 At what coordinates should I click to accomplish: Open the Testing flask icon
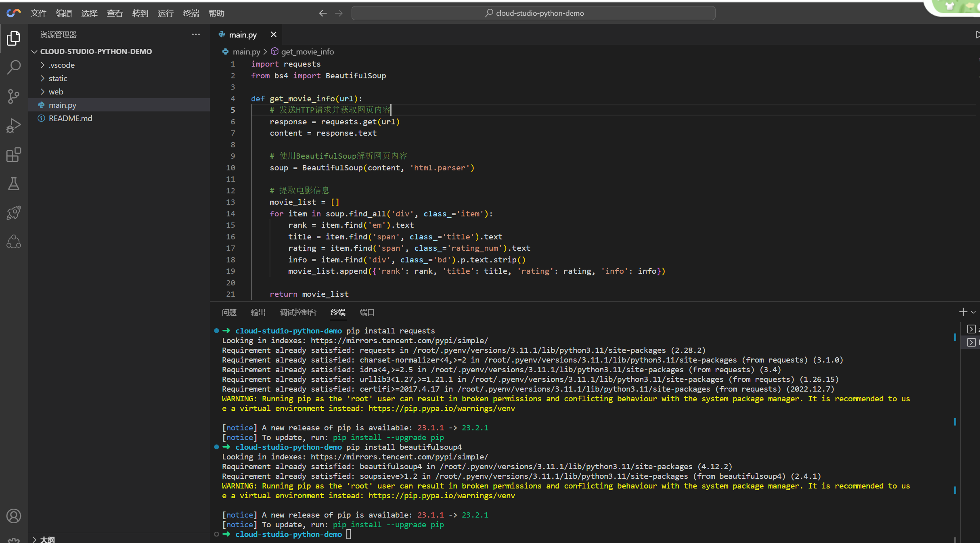tap(14, 184)
